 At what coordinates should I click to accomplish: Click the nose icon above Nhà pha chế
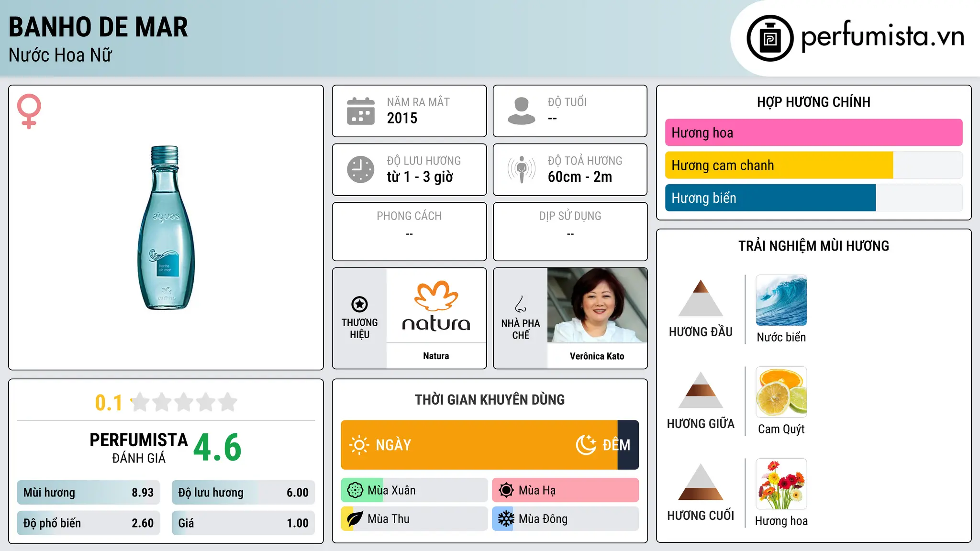[x=521, y=304]
